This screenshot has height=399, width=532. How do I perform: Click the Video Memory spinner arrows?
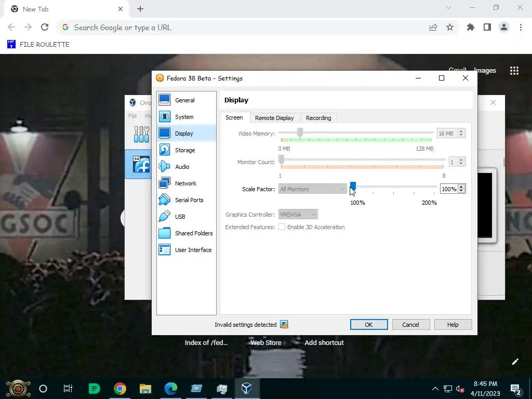coord(461,134)
